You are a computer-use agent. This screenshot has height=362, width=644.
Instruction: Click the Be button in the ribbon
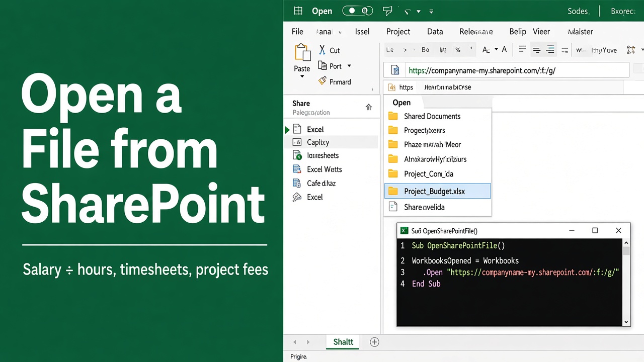tap(425, 50)
